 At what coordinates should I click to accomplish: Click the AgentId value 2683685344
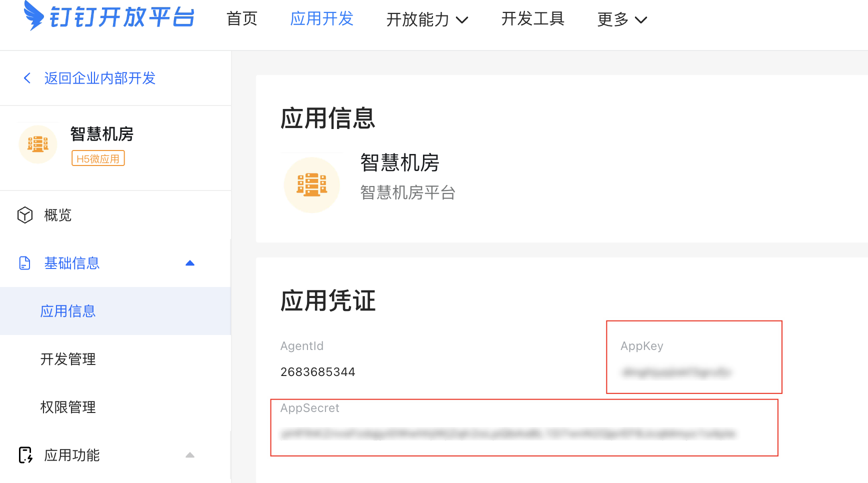click(317, 372)
